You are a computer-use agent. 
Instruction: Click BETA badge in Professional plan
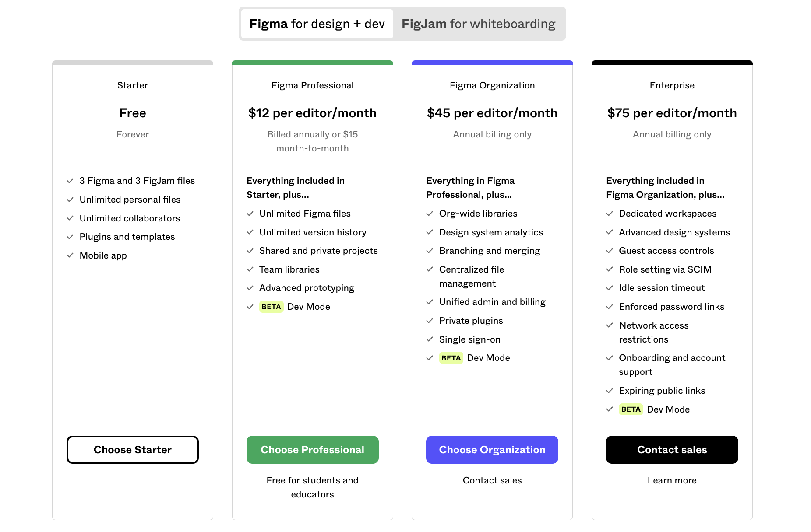pos(271,307)
